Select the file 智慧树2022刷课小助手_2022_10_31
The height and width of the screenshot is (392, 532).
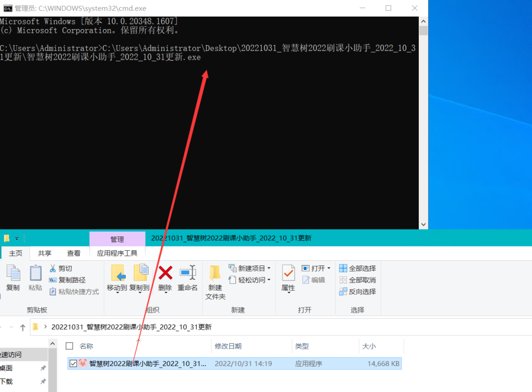coord(148,363)
